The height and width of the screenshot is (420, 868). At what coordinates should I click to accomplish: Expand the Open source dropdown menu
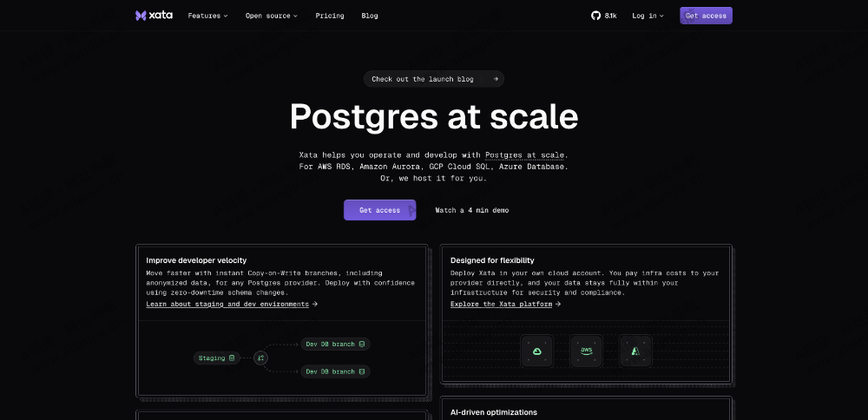coord(271,16)
